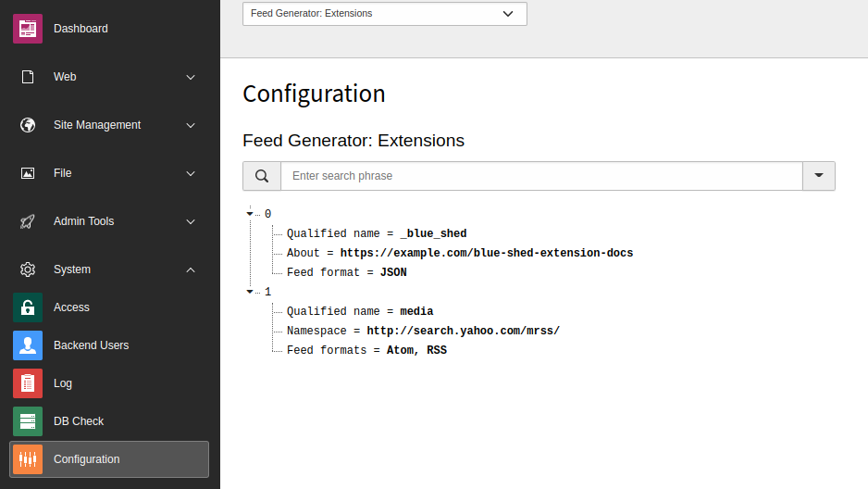The height and width of the screenshot is (489, 868).
Task: Open Access via its padlock icon
Action: pyautogui.click(x=28, y=307)
